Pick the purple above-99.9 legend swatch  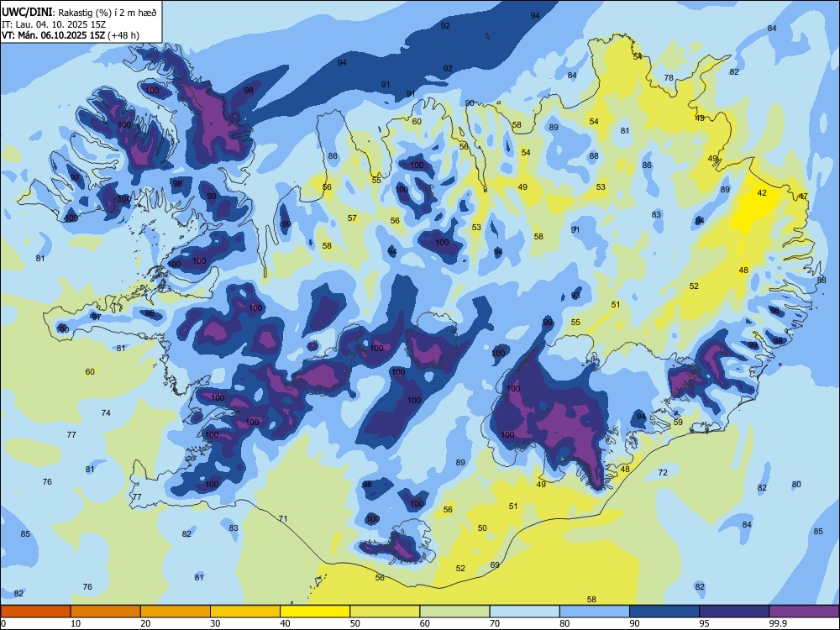(804, 612)
